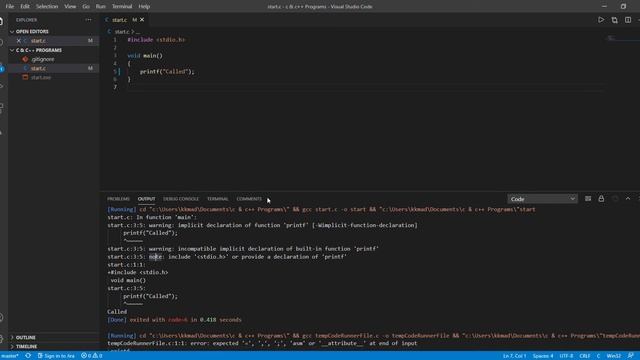Select start.c under Open Editors
The image size is (640, 360).
53,40
